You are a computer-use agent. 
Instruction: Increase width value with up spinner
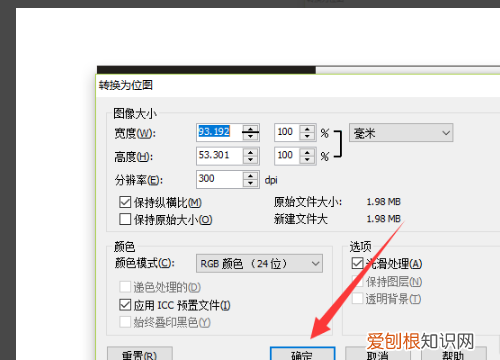251,128
